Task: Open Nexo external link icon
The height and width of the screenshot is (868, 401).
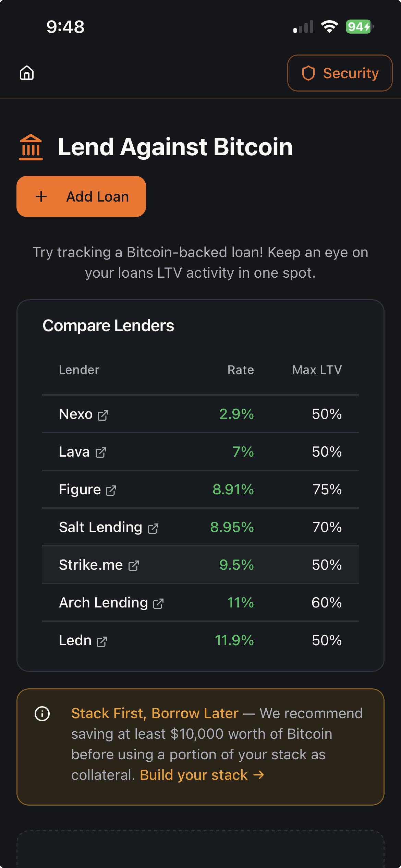Action: coord(103,415)
